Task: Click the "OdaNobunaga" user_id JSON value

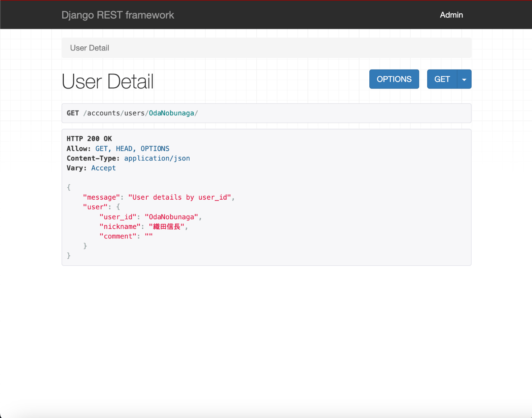Action: click(x=171, y=217)
